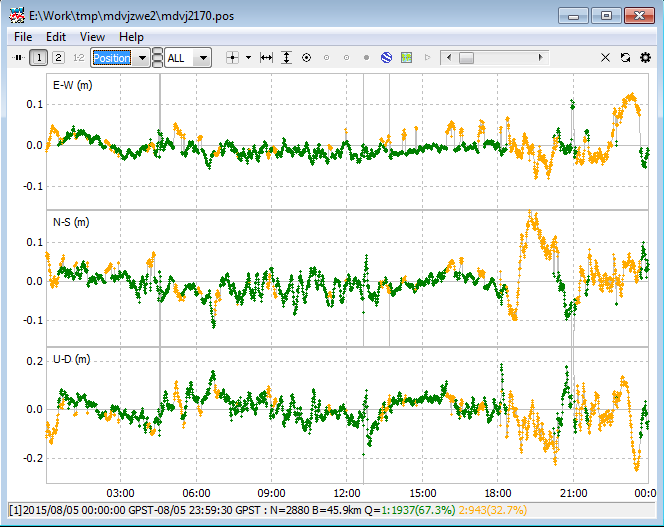Fit plot to vertical range
Viewport: 664px width, 527px height.
click(x=287, y=58)
